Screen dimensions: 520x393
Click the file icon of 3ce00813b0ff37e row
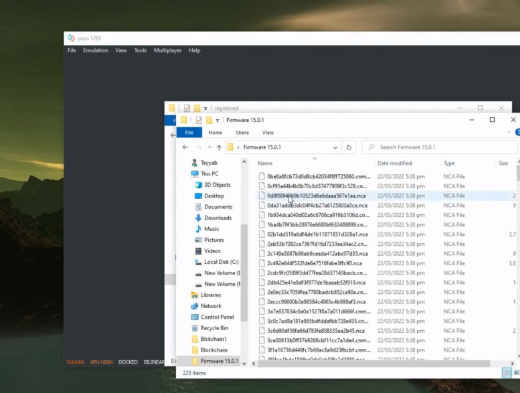262,340
